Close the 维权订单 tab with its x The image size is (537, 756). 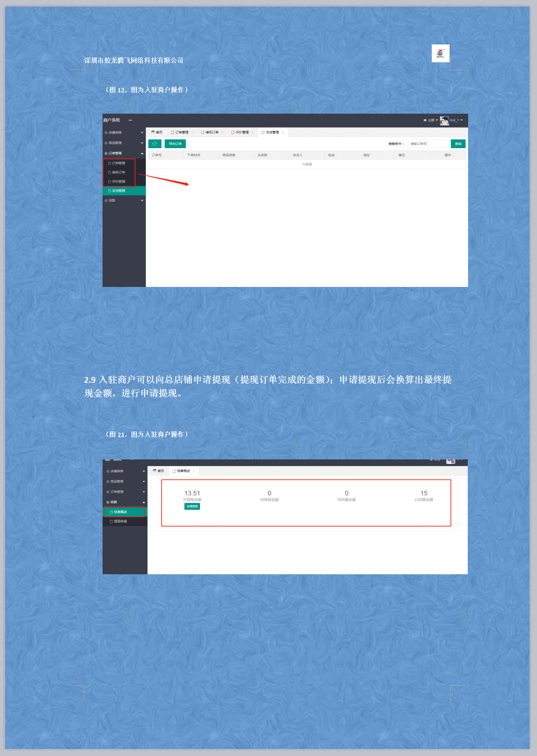point(222,133)
